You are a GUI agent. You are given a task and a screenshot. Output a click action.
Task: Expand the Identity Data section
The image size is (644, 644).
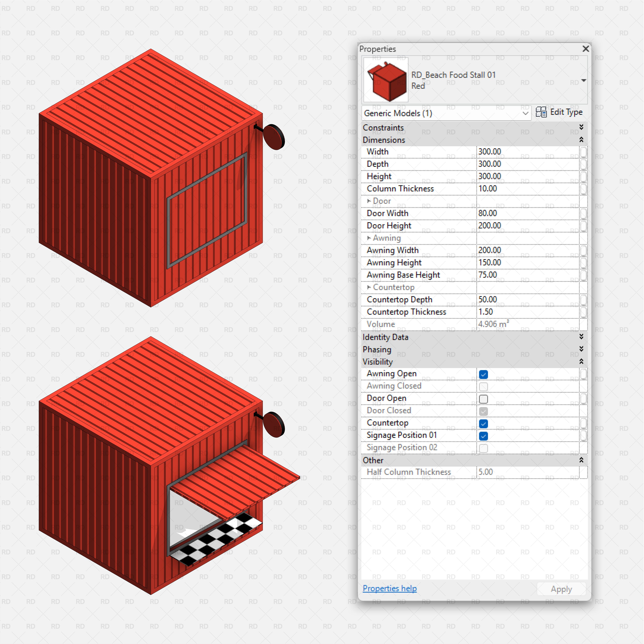[x=581, y=337]
